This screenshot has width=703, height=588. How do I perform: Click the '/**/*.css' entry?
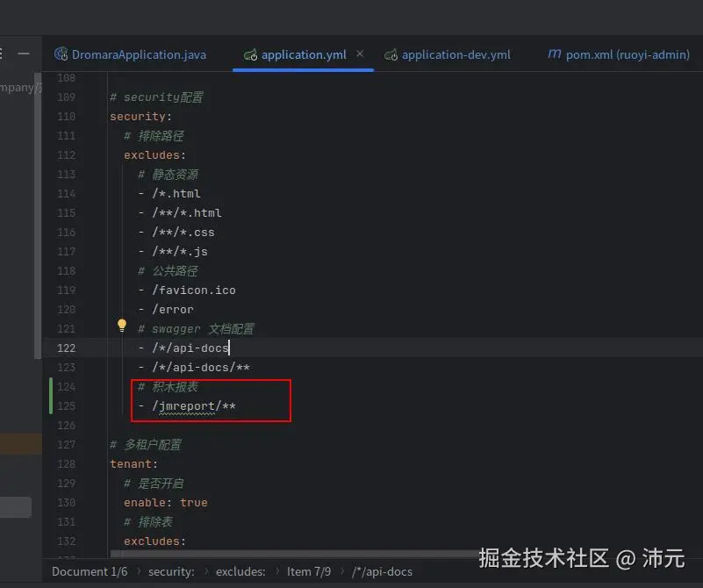[x=183, y=233]
